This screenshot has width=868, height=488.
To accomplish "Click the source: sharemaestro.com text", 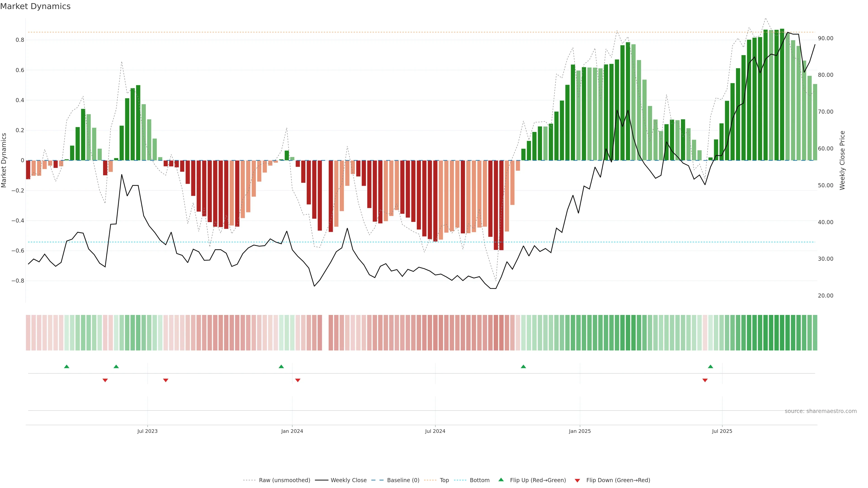I will [x=821, y=411].
